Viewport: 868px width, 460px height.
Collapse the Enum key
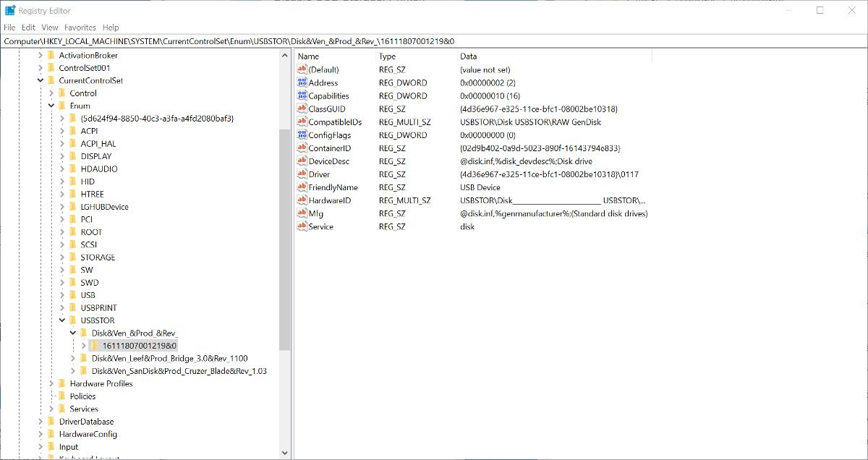[51, 106]
